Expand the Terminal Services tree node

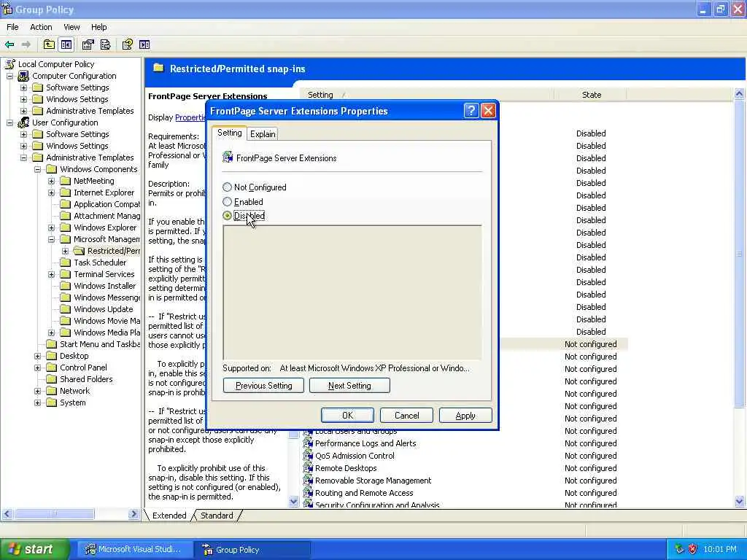[x=52, y=274]
